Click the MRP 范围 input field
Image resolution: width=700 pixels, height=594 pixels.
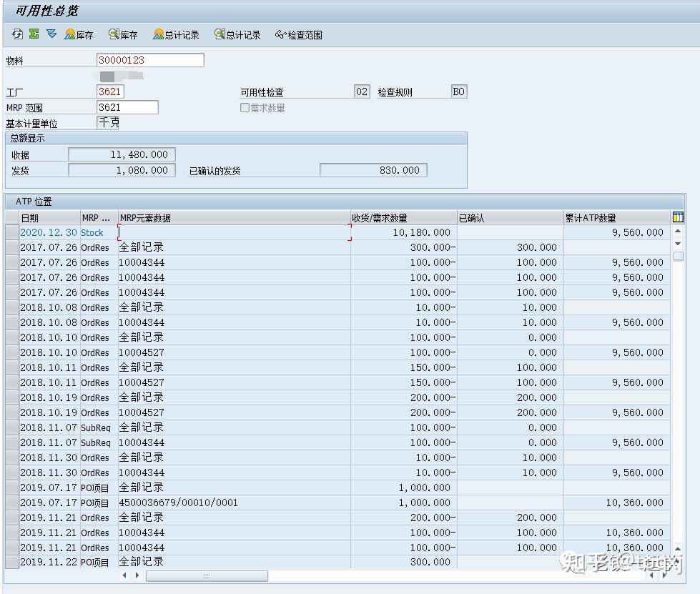(127, 107)
